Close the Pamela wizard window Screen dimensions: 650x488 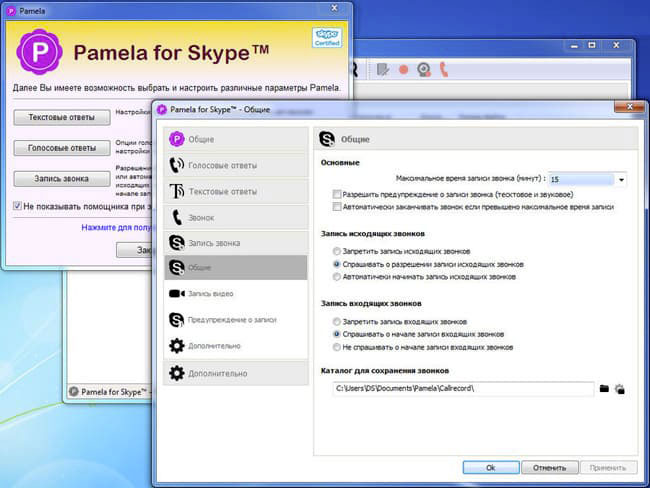tap(335, 8)
